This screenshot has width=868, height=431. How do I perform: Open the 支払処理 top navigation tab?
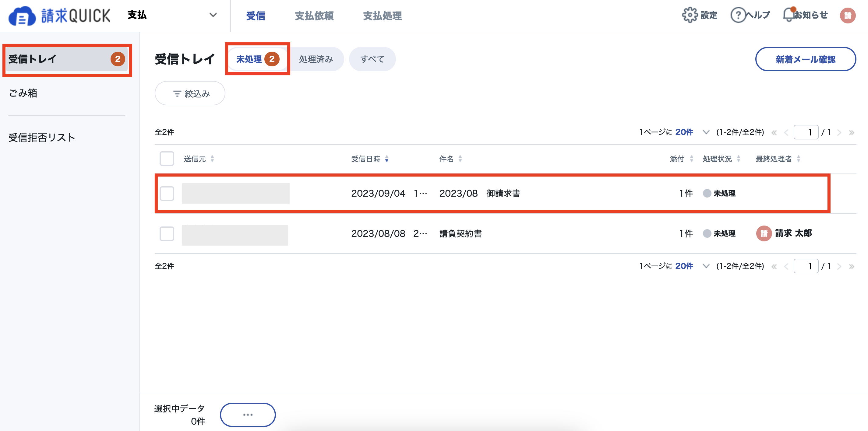382,16
